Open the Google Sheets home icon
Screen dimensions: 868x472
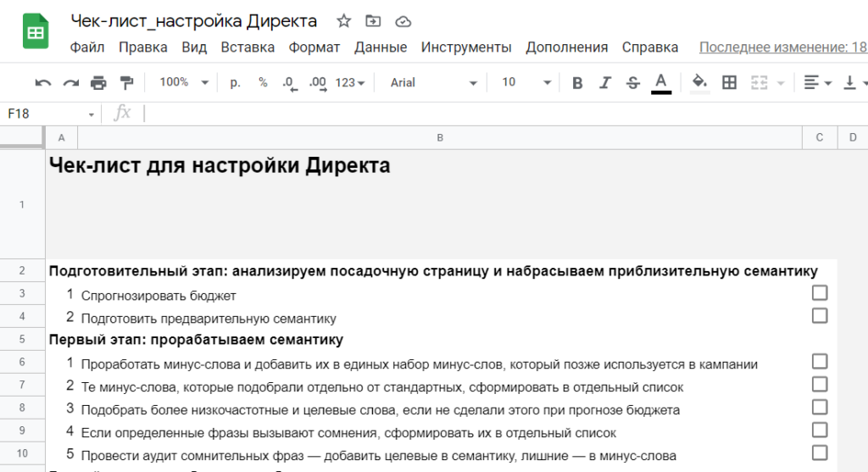click(36, 31)
